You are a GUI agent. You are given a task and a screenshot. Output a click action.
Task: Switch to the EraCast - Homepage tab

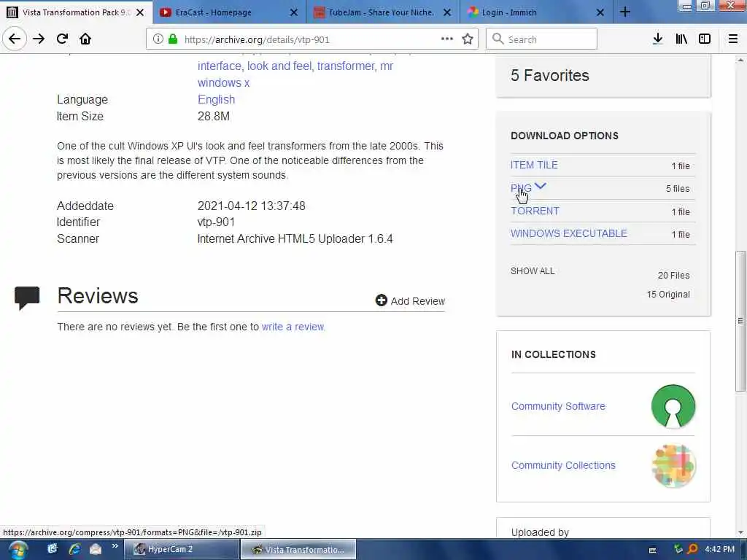[x=229, y=12]
